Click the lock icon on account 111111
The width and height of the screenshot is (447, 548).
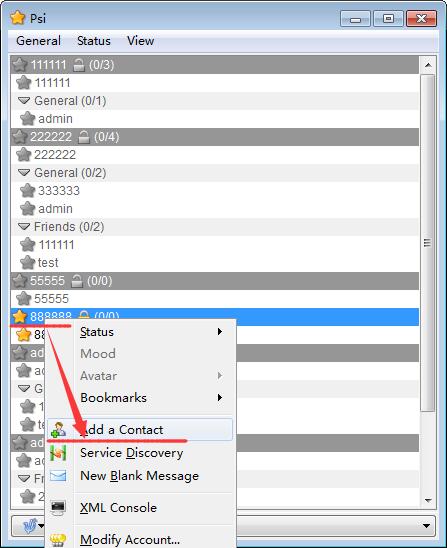pos(79,65)
